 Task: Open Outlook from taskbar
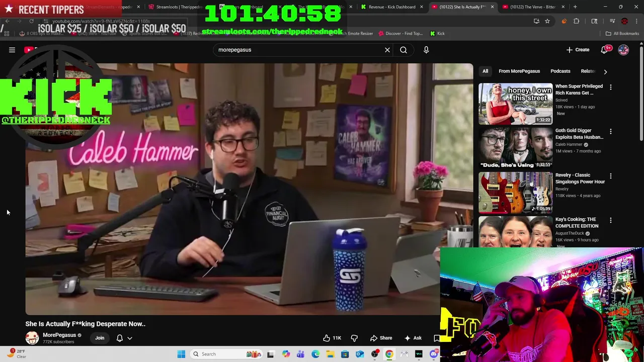pos(360,354)
